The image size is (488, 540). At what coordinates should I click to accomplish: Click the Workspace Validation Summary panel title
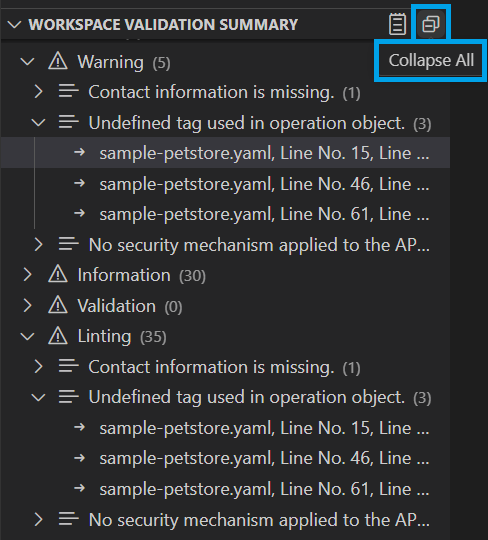pyautogui.click(x=163, y=24)
